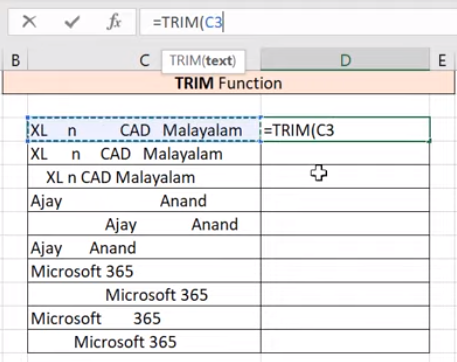This screenshot has width=457, height=362.
Task: Select the last 'Microsoft 365' cell
Action: pyautogui.click(x=144, y=342)
